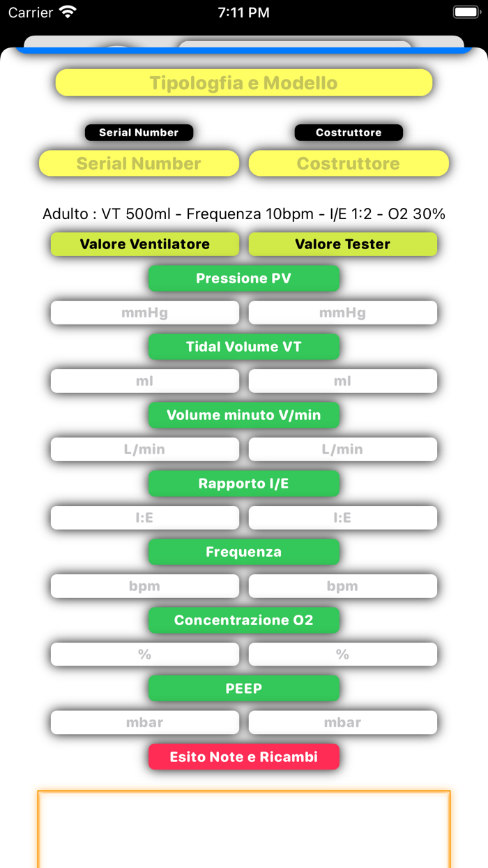Select ventilator mmHg pressure field
The height and width of the screenshot is (868, 488).
[x=145, y=313]
